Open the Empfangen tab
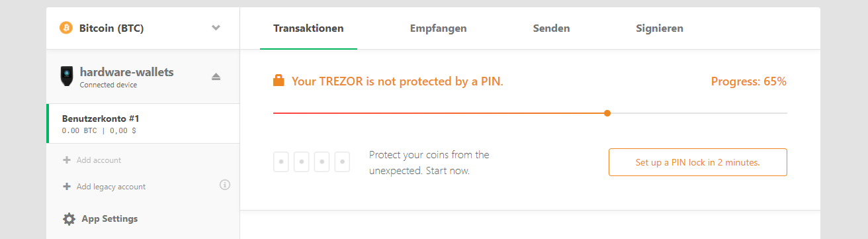This screenshot has height=239, width=868. (438, 28)
